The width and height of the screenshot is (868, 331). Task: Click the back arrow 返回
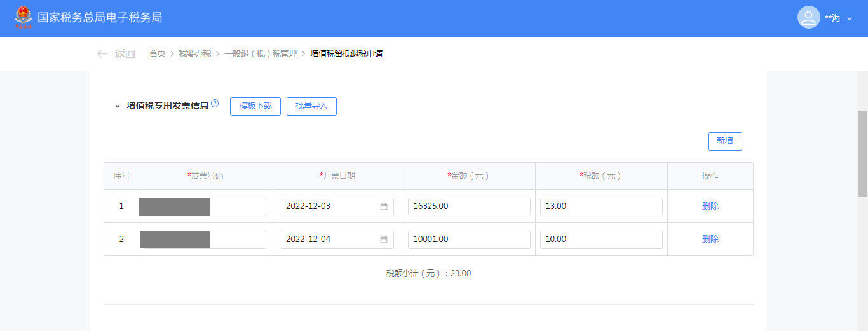pos(116,54)
